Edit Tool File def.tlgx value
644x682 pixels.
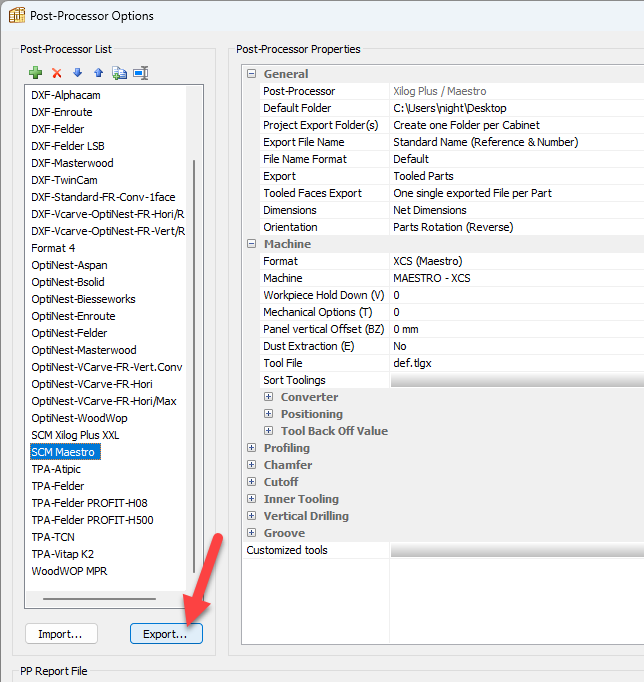tap(517, 363)
